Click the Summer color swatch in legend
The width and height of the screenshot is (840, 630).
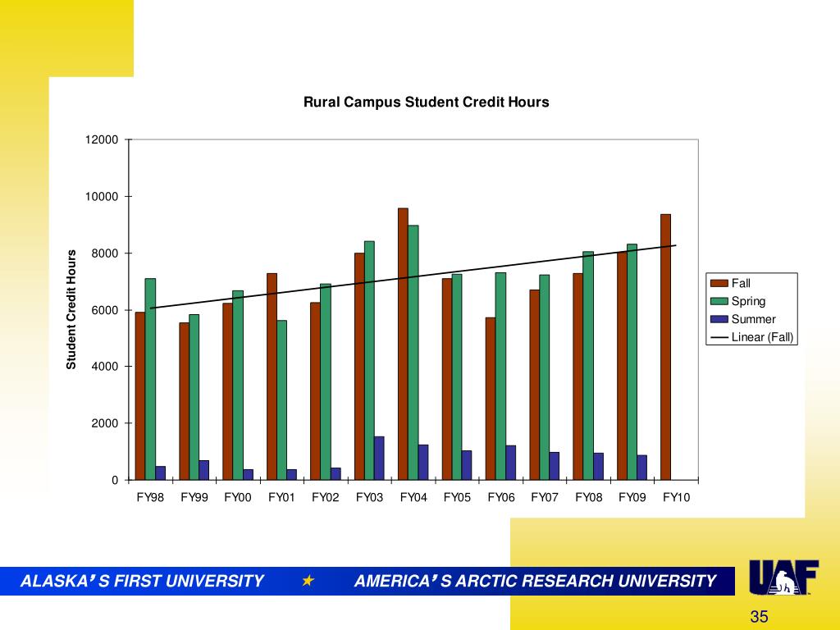pos(719,319)
